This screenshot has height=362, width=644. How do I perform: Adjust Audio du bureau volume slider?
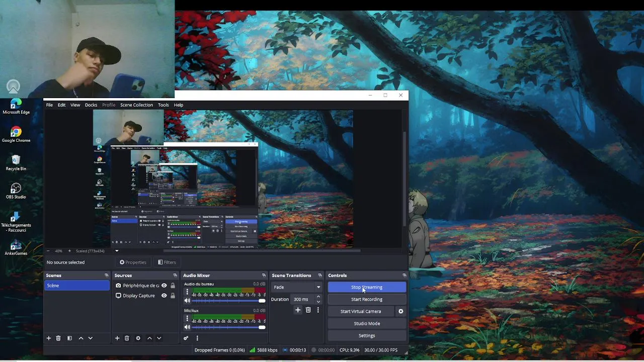[229, 301]
